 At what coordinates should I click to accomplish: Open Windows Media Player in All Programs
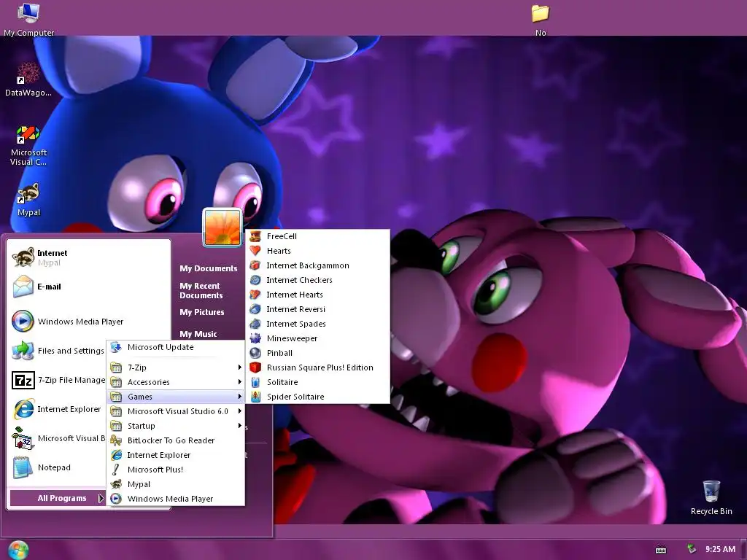[176, 499]
